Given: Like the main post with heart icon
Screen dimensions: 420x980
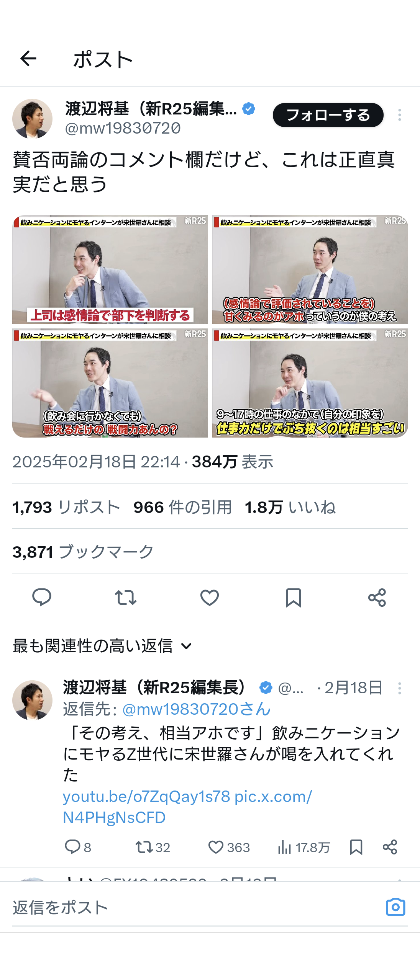Looking at the screenshot, I should pos(210,597).
